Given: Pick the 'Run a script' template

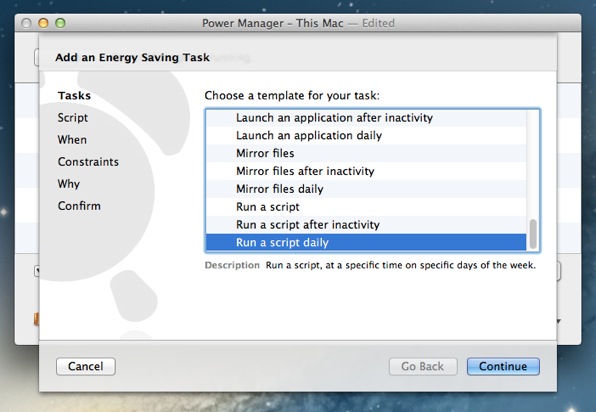Looking at the screenshot, I should click(366, 207).
